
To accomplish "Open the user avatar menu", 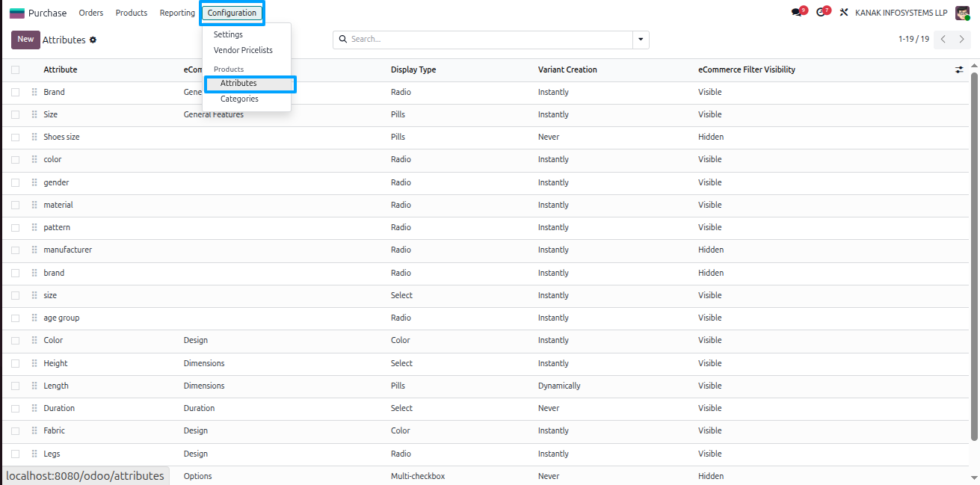I will [x=963, y=13].
